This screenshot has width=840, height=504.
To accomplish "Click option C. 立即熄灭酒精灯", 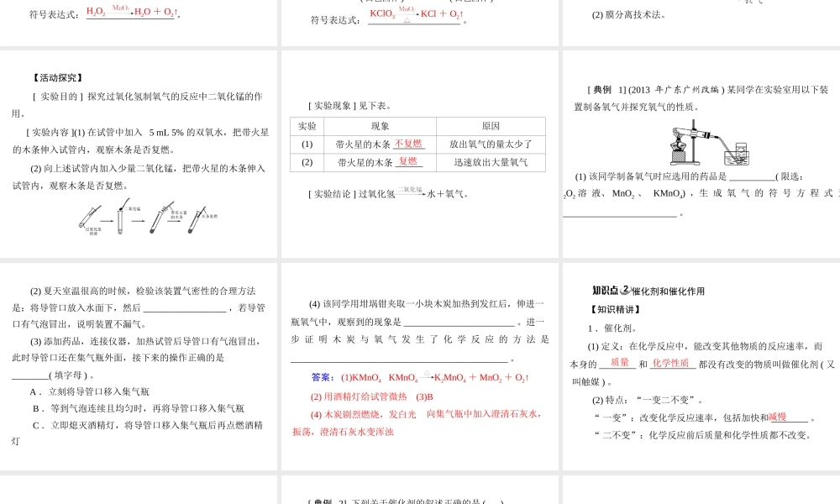I will [148, 425].
